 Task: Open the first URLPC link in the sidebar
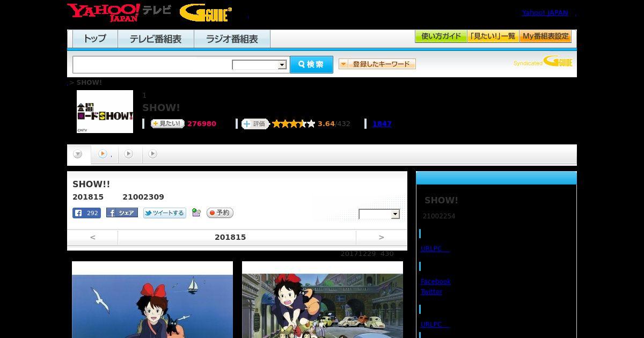click(x=435, y=249)
